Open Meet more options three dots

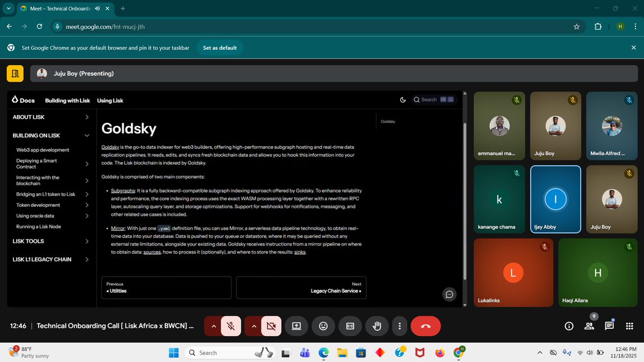[x=400, y=326]
